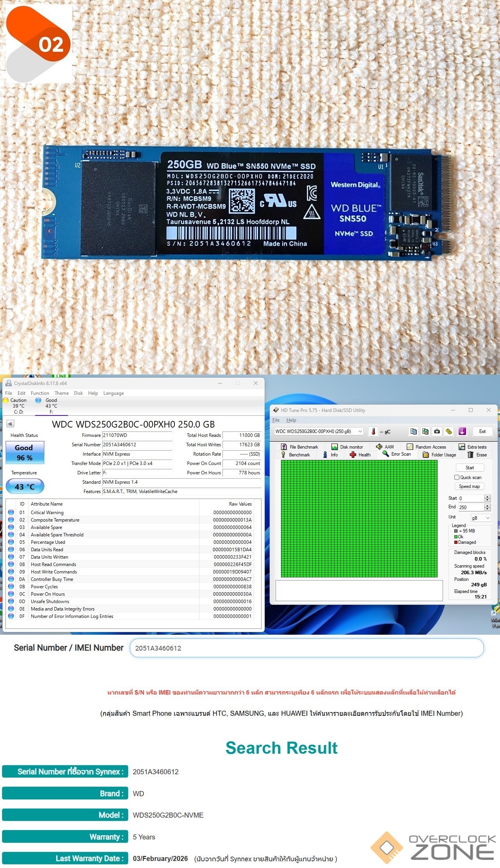The image size is (500, 868).
Task: Click the status circle for Unsafe Shutdowns row
Action: (11, 602)
